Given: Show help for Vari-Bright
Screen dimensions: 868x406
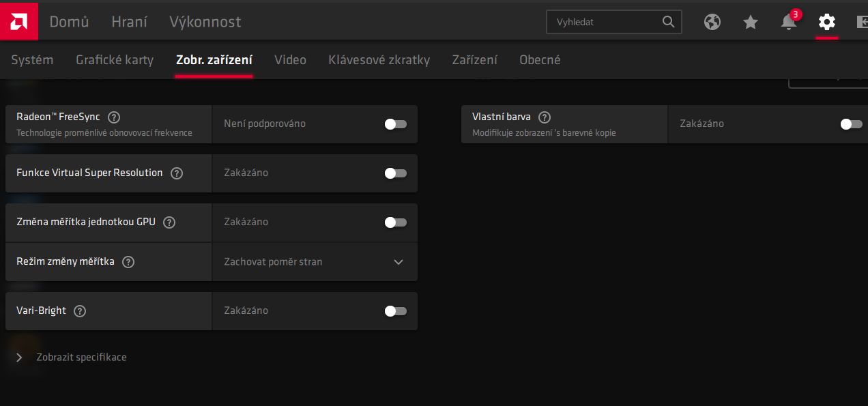Looking at the screenshot, I should [80, 311].
